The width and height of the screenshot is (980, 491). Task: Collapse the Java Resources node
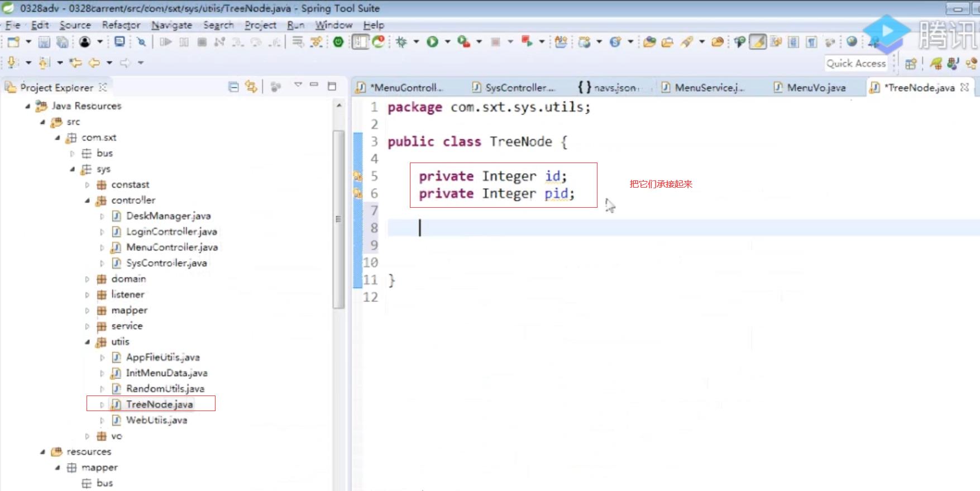(28, 106)
